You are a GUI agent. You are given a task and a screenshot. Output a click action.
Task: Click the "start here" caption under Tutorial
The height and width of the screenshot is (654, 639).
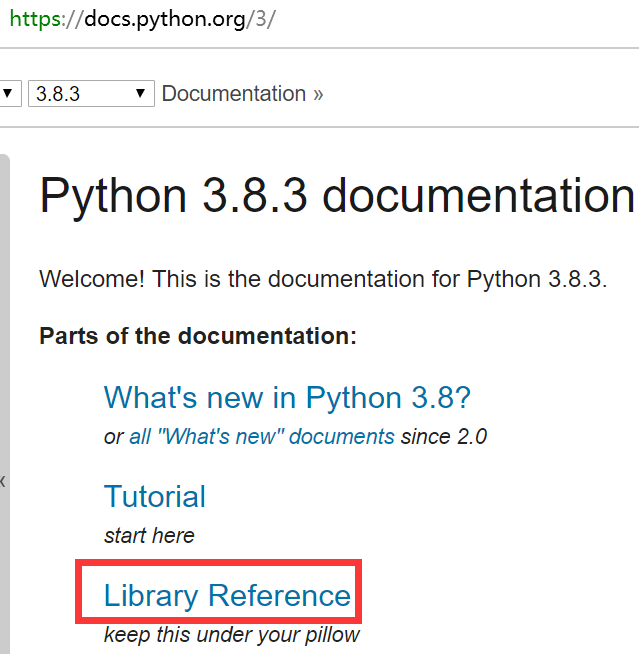149,536
